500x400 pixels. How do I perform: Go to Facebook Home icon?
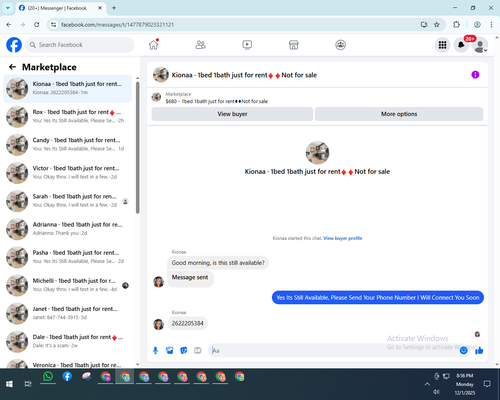154,45
